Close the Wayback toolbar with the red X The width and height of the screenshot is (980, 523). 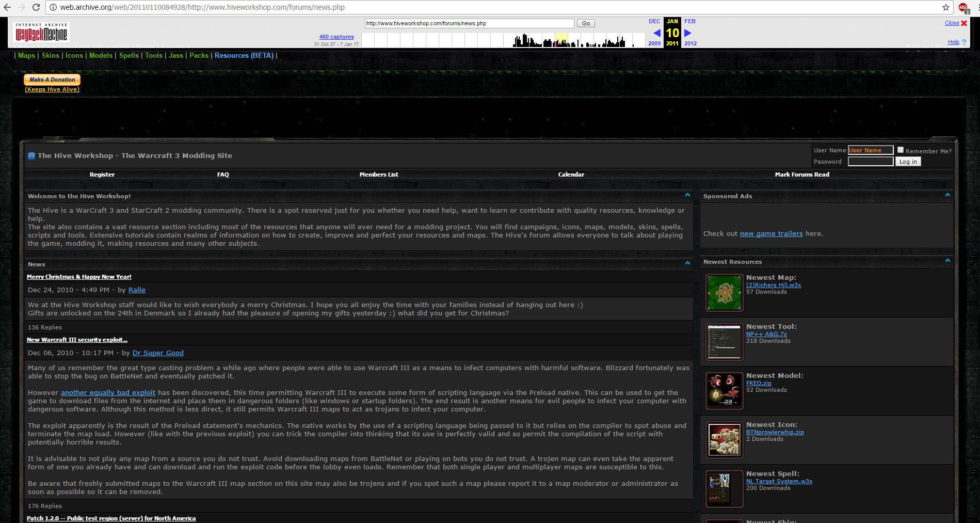[964, 23]
